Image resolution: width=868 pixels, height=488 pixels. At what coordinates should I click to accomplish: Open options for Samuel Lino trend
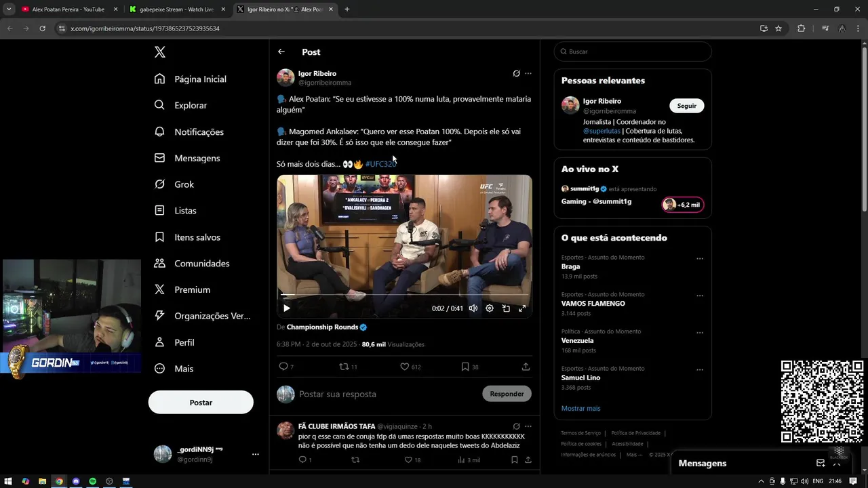pos(700,370)
